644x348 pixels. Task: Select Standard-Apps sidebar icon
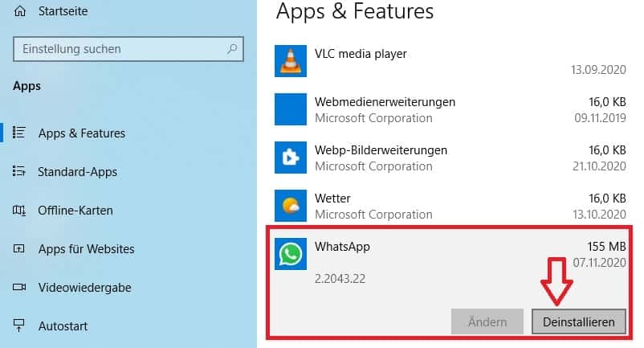(19, 171)
